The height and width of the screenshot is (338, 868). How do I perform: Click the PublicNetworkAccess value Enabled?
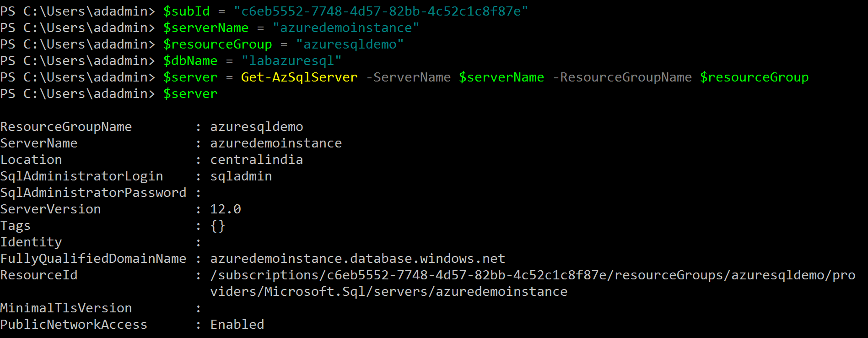(x=237, y=325)
